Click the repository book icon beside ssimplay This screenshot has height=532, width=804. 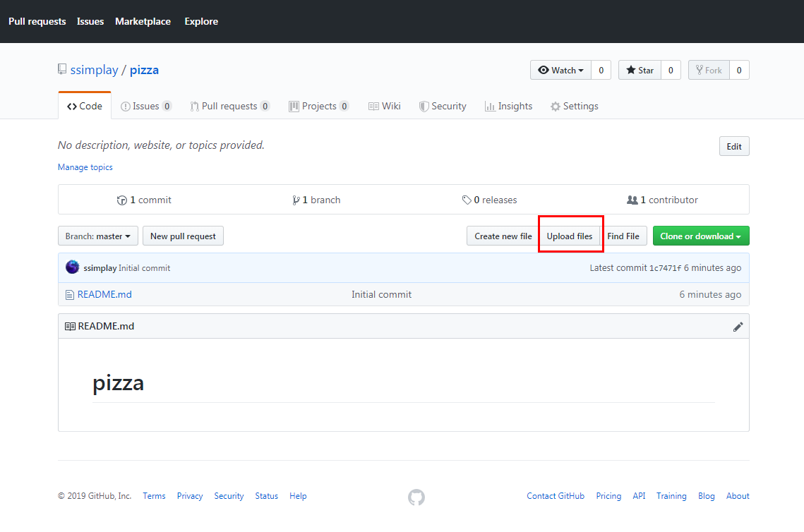pos(62,69)
